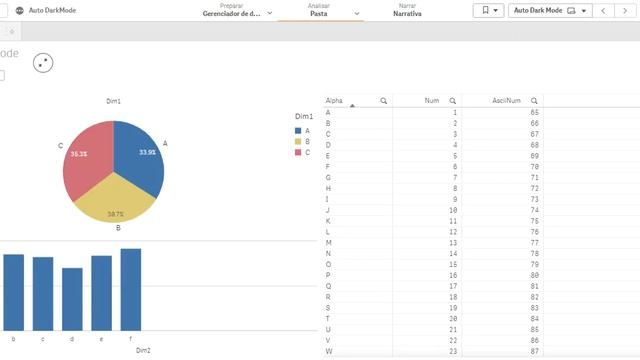Image resolution: width=640 pixels, height=360 pixels.
Task: Click the Alpha sort arrow indicator
Action: (352, 106)
